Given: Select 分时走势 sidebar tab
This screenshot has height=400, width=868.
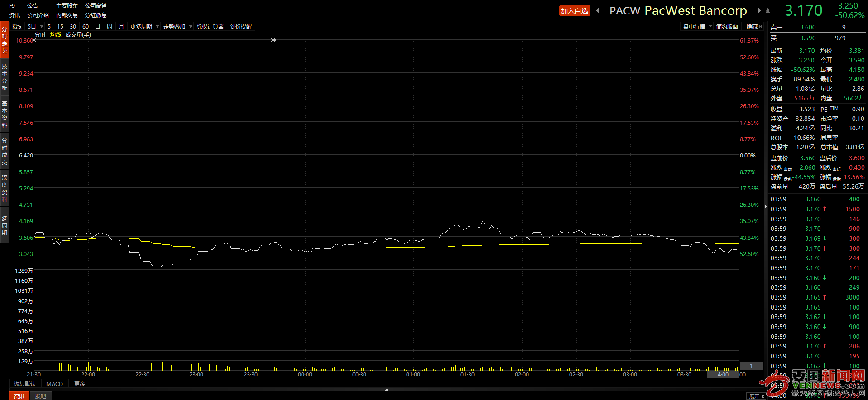Looking at the screenshot, I should click(x=5, y=40).
